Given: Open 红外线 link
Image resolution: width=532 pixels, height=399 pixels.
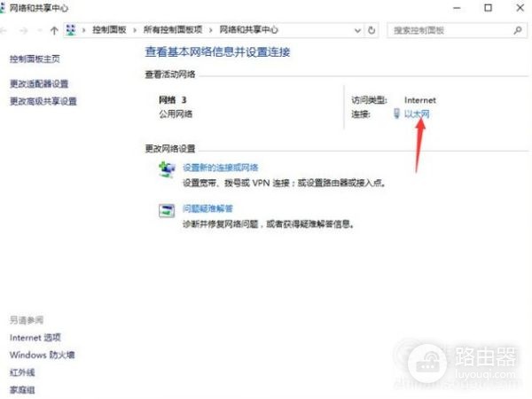Looking at the screenshot, I should [22, 372].
